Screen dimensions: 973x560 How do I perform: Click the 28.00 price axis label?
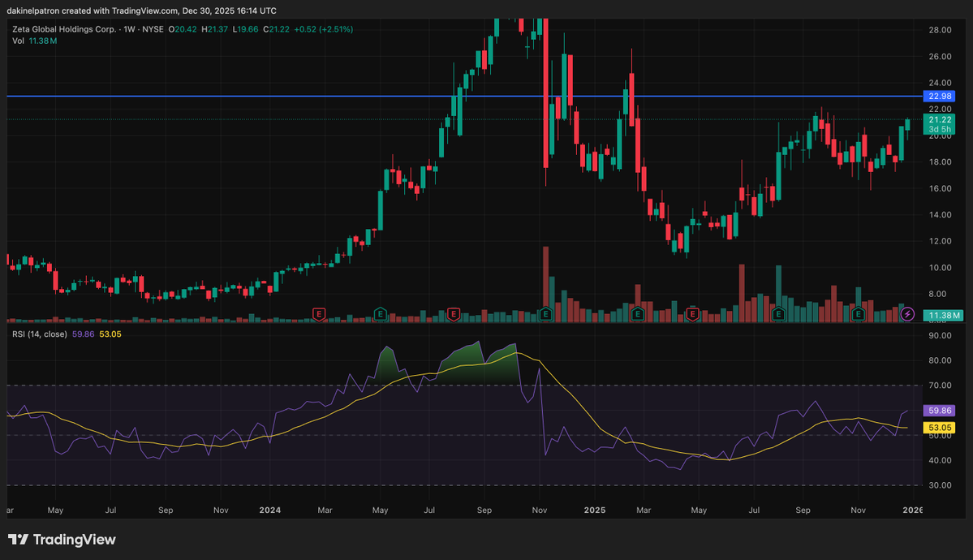click(x=940, y=30)
